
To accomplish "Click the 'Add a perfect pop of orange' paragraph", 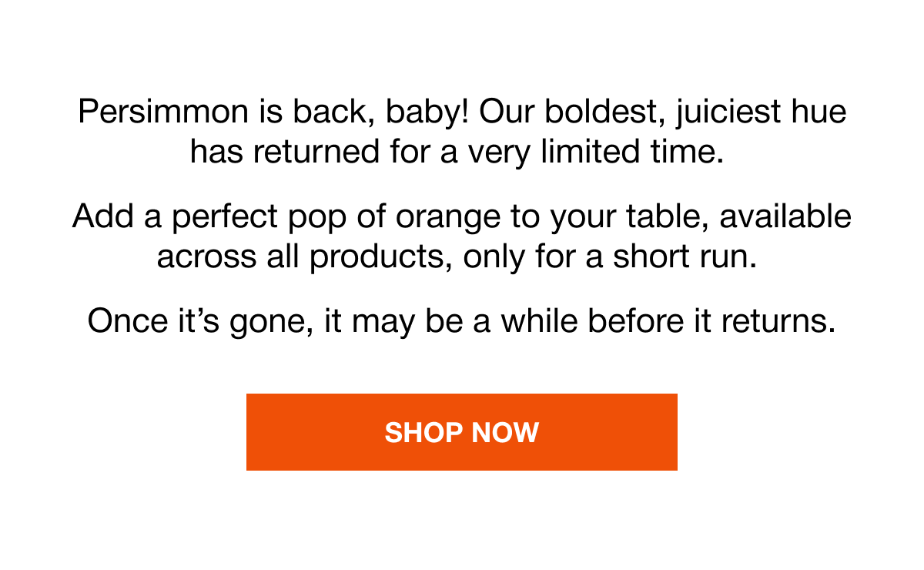I will tap(461, 235).
